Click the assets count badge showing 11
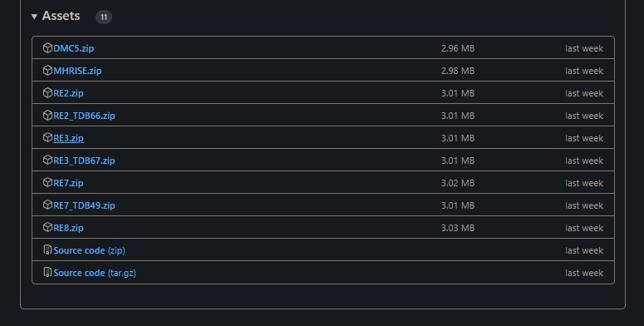 click(104, 17)
